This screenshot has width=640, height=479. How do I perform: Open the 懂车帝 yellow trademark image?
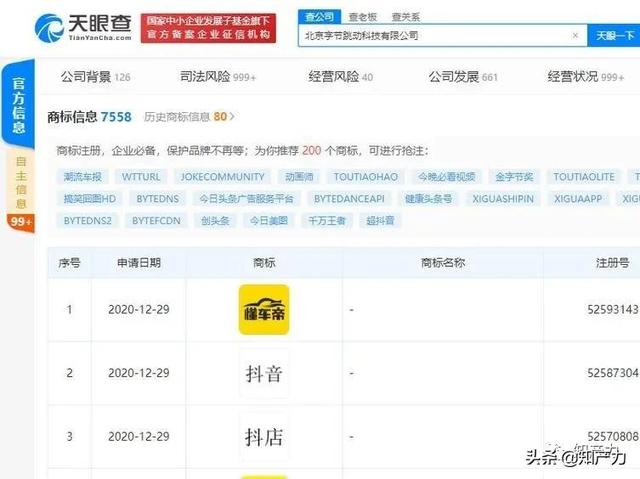pyautogui.click(x=264, y=310)
